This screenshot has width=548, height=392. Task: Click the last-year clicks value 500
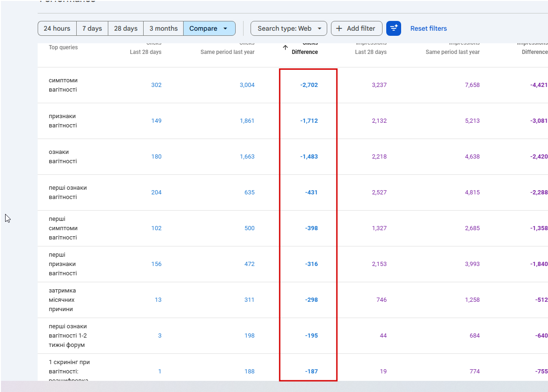(x=250, y=228)
